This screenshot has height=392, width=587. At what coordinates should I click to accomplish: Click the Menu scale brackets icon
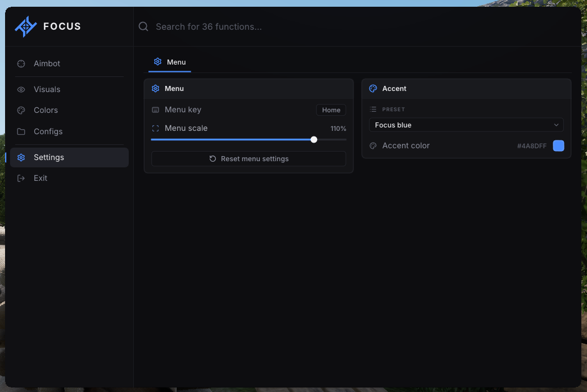[155, 128]
